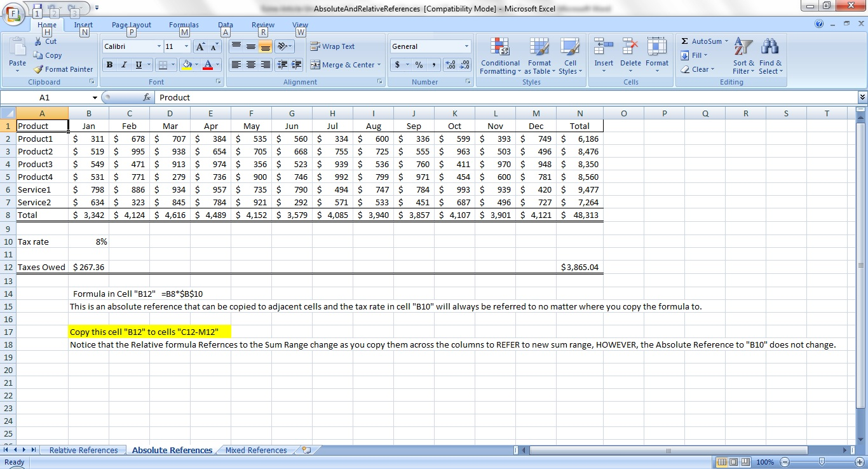Screen dimensions: 868x469
Task: Select cell B12 showing $267.36
Action: click(x=88, y=267)
